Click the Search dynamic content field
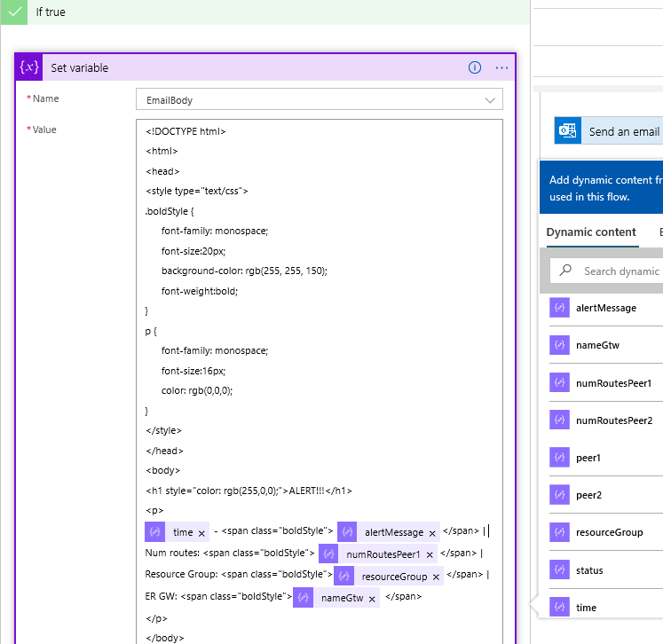The image size is (663, 644). click(x=607, y=271)
